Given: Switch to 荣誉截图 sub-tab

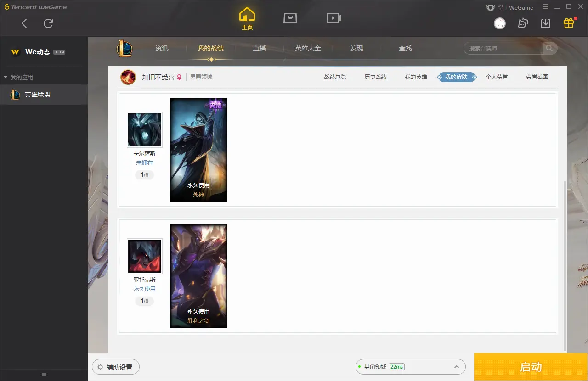Looking at the screenshot, I should click(x=537, y=77).
